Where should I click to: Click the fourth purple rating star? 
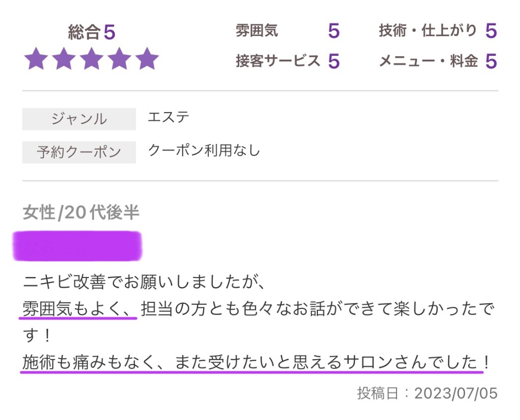pos(119,59)
